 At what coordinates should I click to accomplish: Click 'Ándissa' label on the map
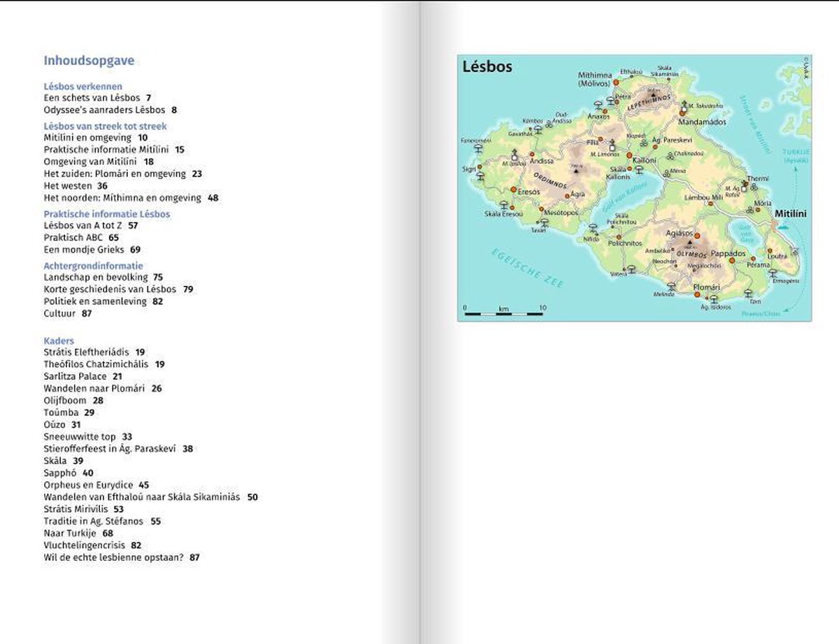coord(542,162)
